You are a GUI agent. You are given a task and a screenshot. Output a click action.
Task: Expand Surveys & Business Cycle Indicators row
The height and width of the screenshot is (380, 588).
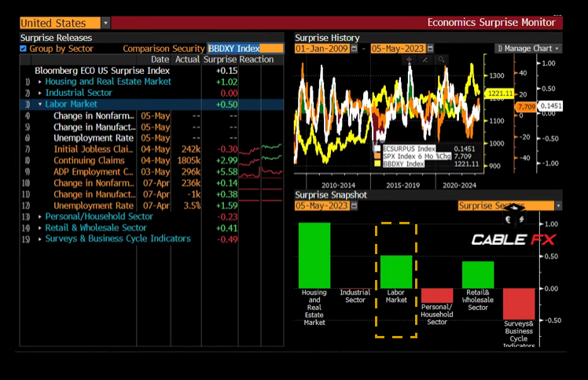40,239
